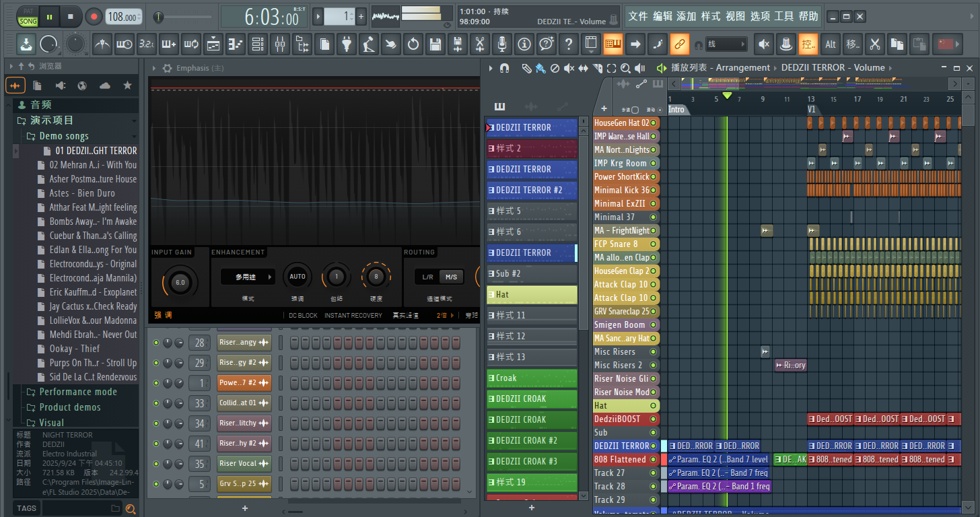Screen dimensions: 980x517
Task: Open the 帮助 menu
Action: pyautogui.click(x=808, y=16)
